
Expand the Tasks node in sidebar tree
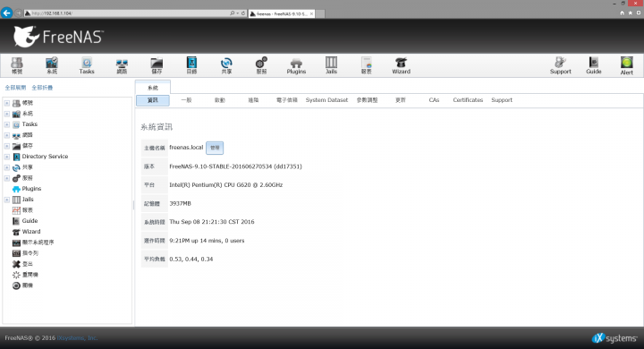[x=7, y=124]
